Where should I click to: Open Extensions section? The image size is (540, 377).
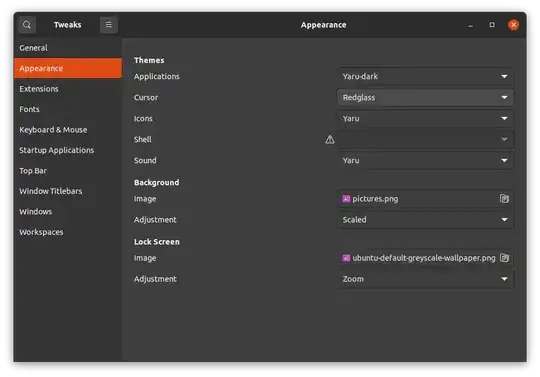pos(68,89)
